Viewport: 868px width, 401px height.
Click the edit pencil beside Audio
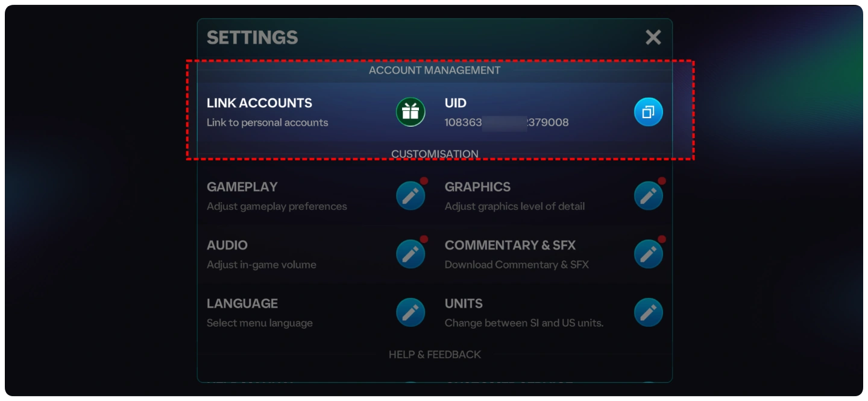(x=410, y=254)
